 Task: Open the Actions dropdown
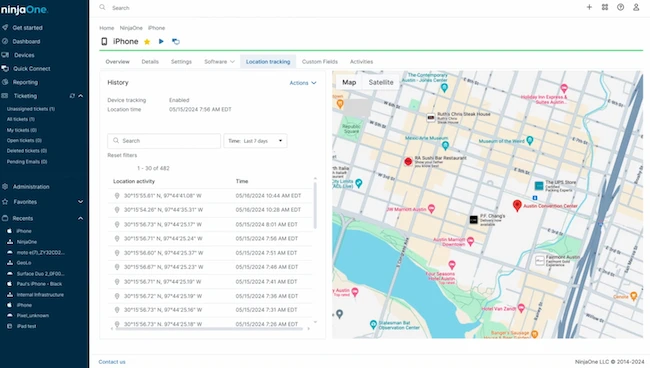[303, 83]
